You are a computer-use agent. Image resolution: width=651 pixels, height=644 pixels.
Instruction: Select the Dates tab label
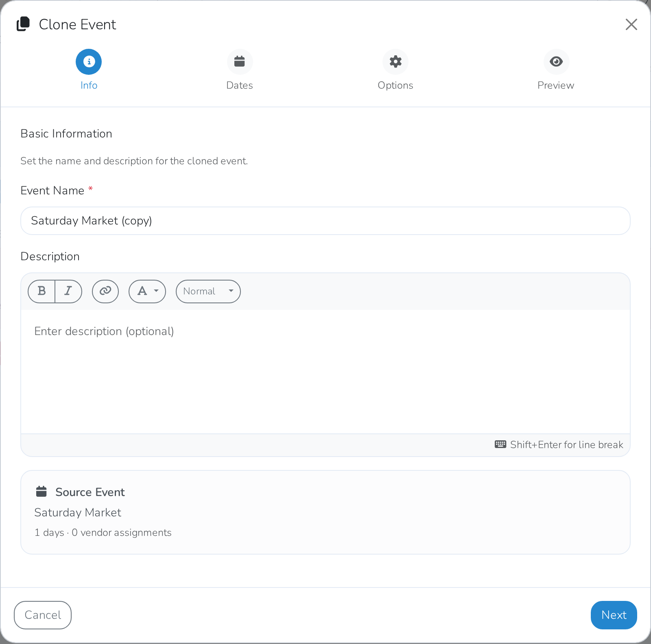pos(240,85)
